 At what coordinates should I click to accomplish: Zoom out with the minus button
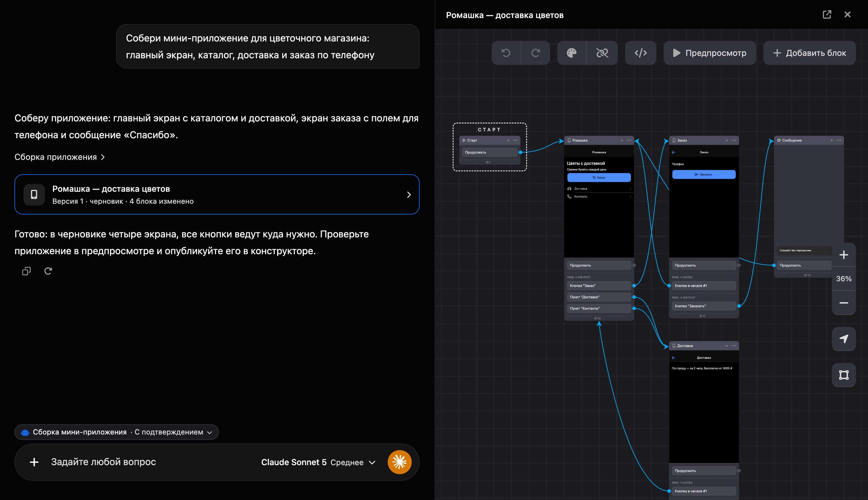click(844, 303)
